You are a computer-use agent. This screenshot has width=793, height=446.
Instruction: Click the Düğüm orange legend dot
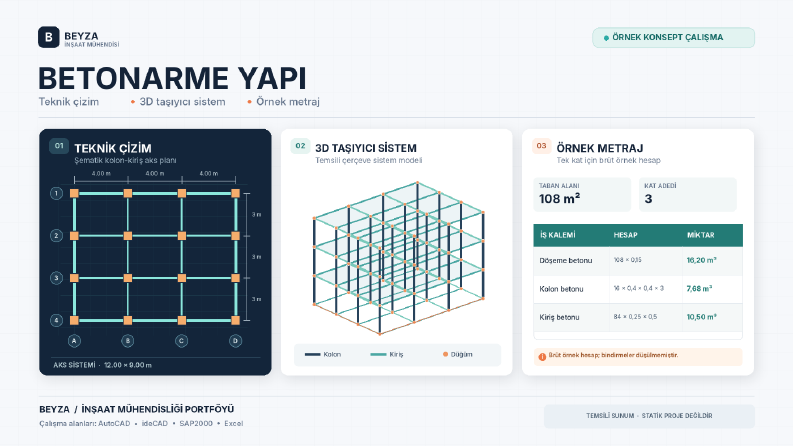[x=445, y=354]
